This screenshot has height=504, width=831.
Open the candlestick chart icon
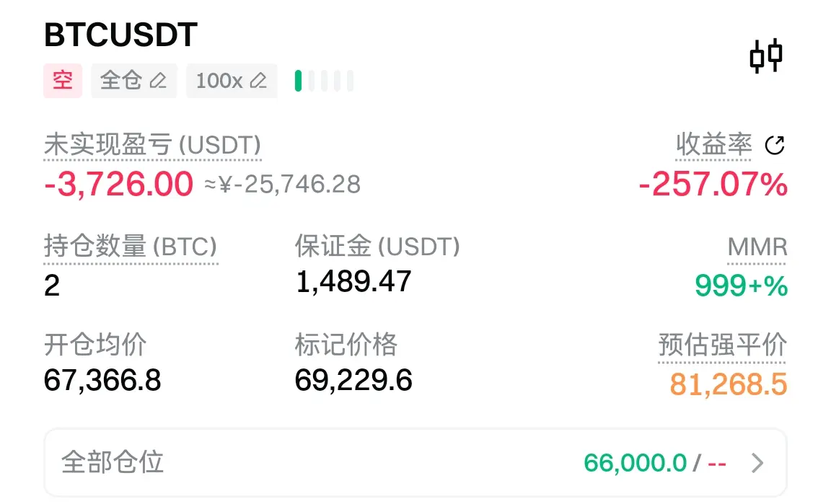766,56
